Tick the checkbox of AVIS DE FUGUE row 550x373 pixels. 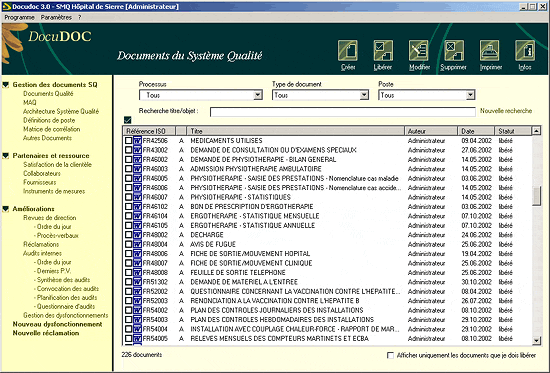(128, 244)
